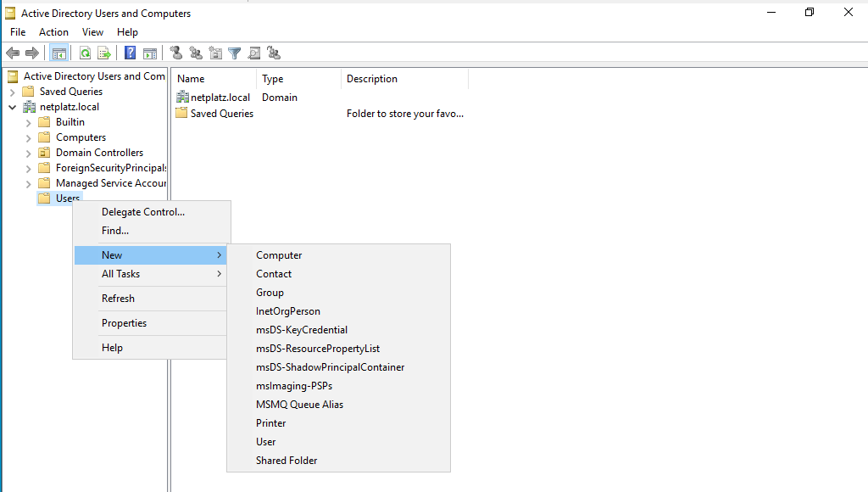868x492 pixels.
Task: Click the Builtin folder icon in the tree
Action: [x=44, y=122]
